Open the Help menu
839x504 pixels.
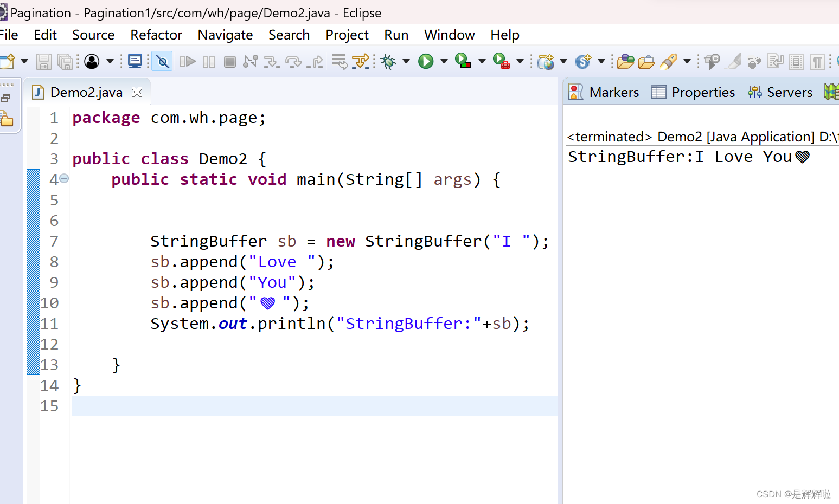click(505, 35)
